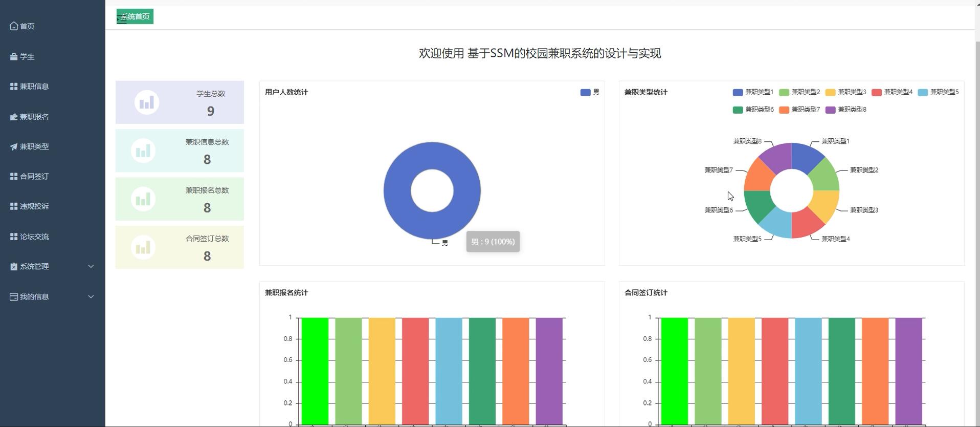Click the 兼职类型5 pie label
The image size is (980, 427).
[747, 239]
